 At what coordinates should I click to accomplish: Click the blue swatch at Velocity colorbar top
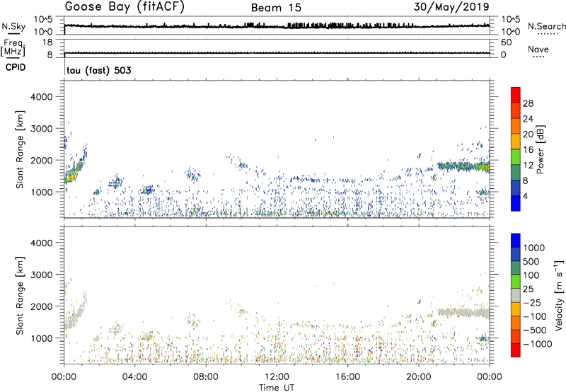(x=516, y=241)
